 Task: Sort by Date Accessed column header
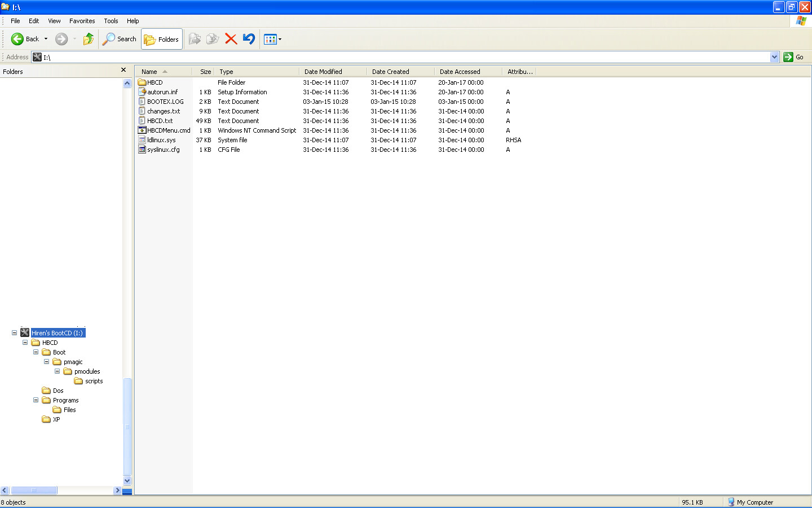pos(469,72)
